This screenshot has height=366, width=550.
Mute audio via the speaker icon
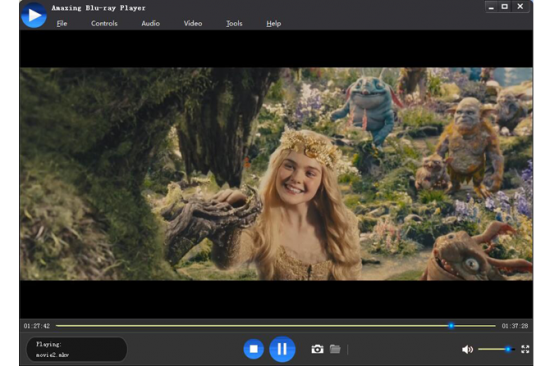467,349
